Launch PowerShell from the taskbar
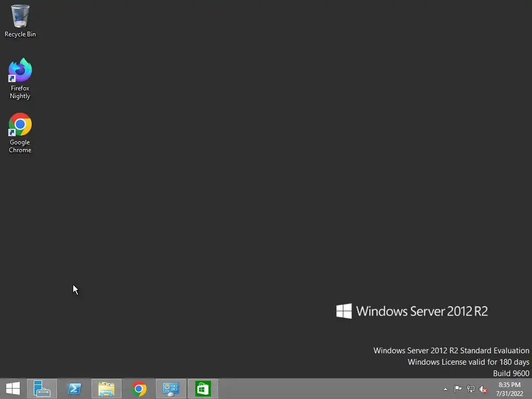The width and height of the screenshot is (532, 399). (74, 389)
